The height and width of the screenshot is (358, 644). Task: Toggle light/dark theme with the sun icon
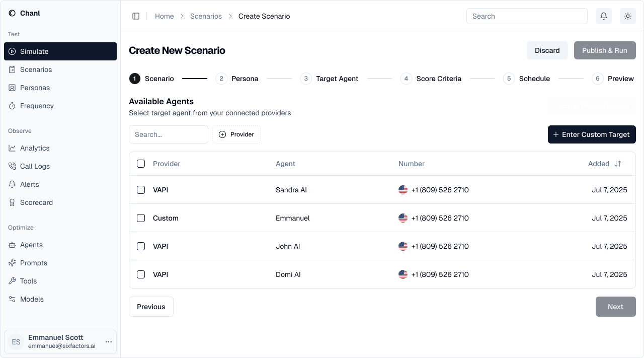coord(627,16)
